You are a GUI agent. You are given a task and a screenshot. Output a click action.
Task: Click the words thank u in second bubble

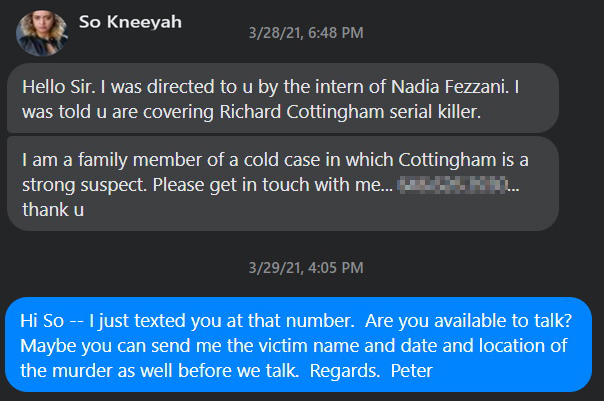pyautogui.click(x=53, y=210)
